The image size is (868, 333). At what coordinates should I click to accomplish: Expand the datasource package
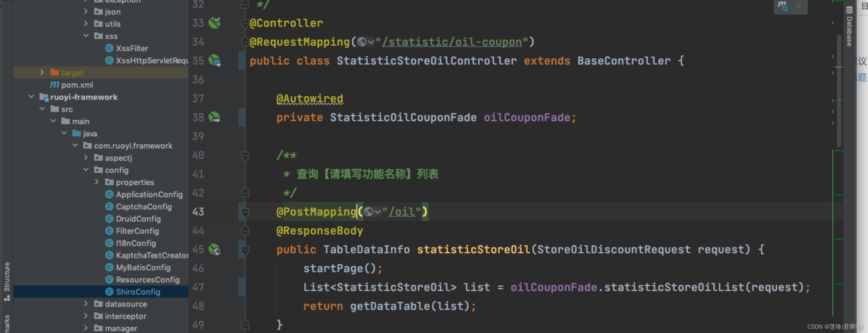pyautogui.click(x=86, y=304)
